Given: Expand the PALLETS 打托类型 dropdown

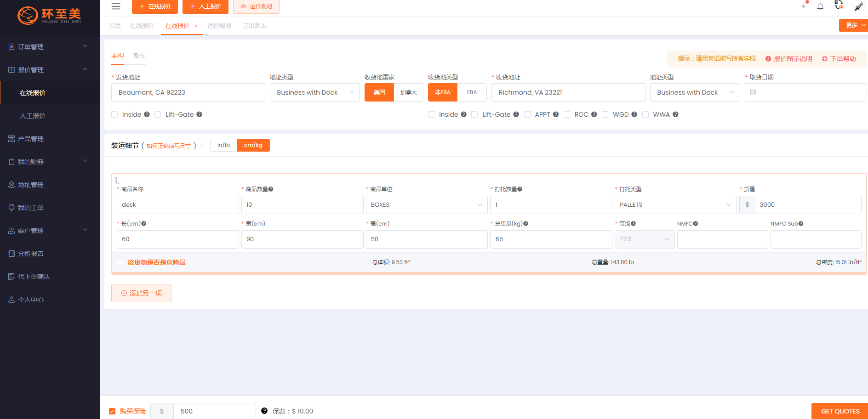Looking at the screenshot, I should tap(675, 205).
